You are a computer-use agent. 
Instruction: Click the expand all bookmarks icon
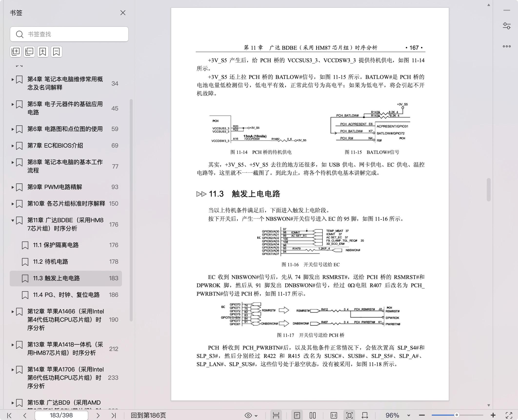(x=16, y=52)
